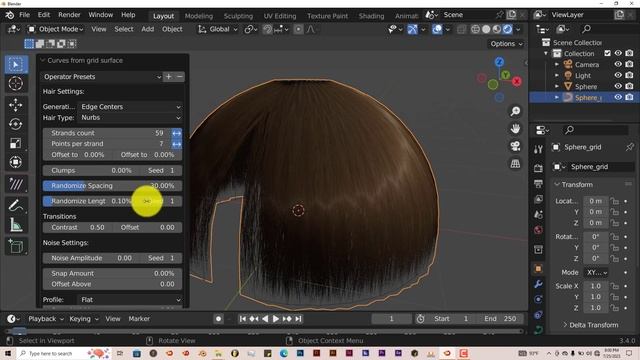
Task: Expand the Camera item in outliner
Action: [557, 64]
